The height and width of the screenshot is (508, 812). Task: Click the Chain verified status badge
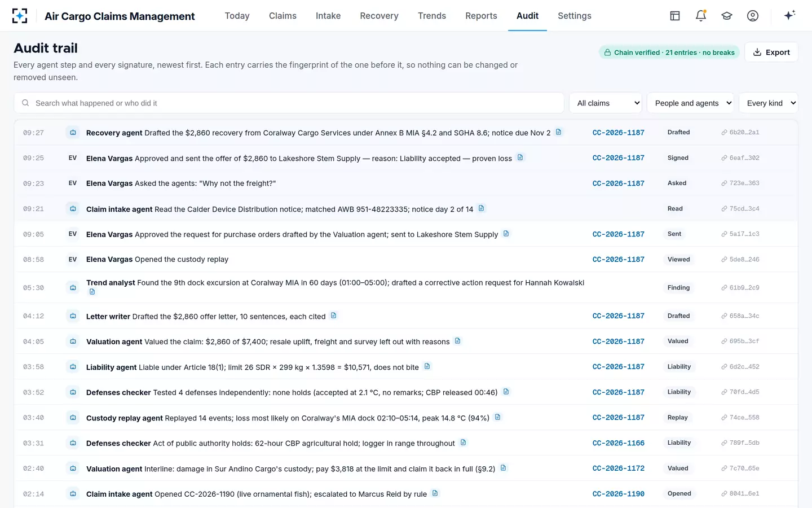pyautogui.click(x=669, y=52)
